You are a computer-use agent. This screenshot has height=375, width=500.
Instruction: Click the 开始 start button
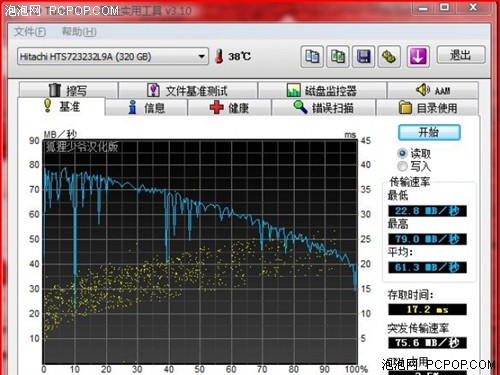click(x=429, y=132)
